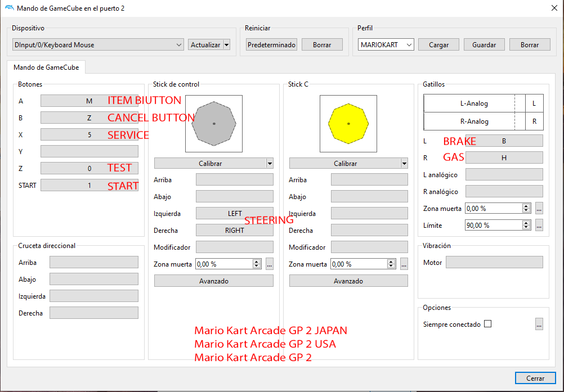Screen dimensions: 564x392
Task: Click the Actualizar button
Action: tap(205, 45)
